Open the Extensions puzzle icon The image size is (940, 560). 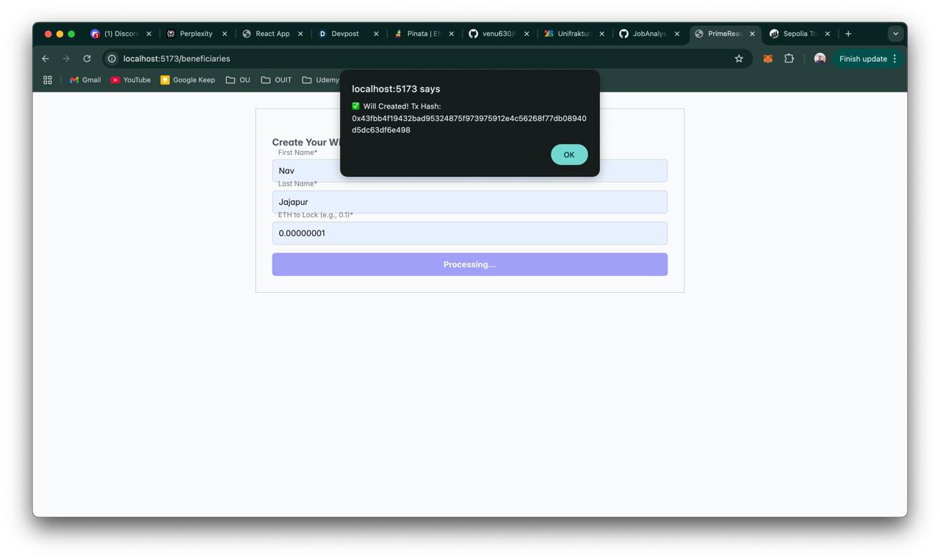[789, 59]
